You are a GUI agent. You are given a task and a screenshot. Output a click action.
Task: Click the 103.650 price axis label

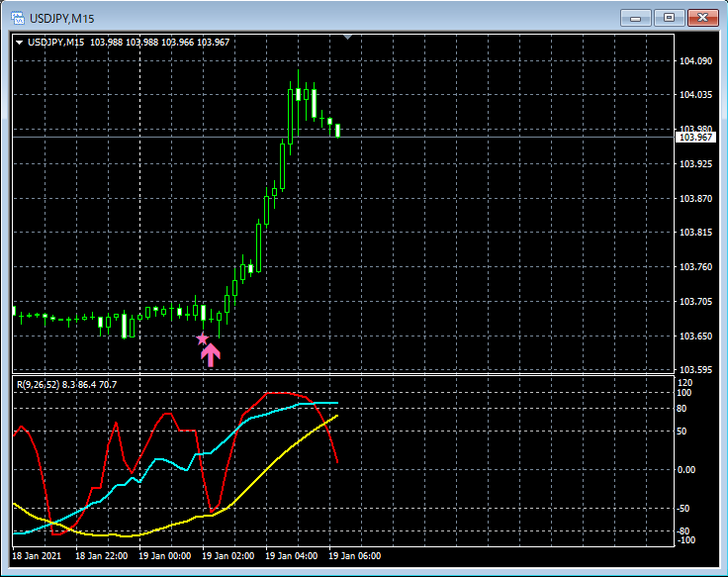coord(695,337)
